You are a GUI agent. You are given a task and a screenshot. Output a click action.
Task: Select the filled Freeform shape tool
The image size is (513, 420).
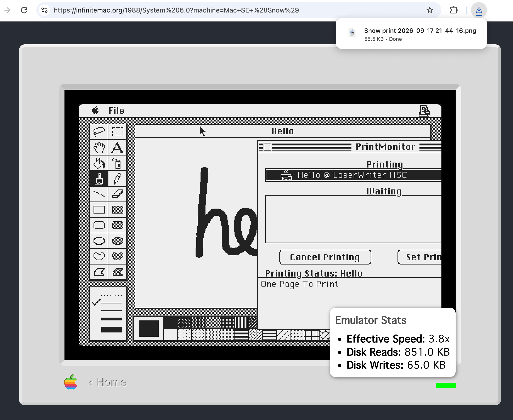click(117, 256)
